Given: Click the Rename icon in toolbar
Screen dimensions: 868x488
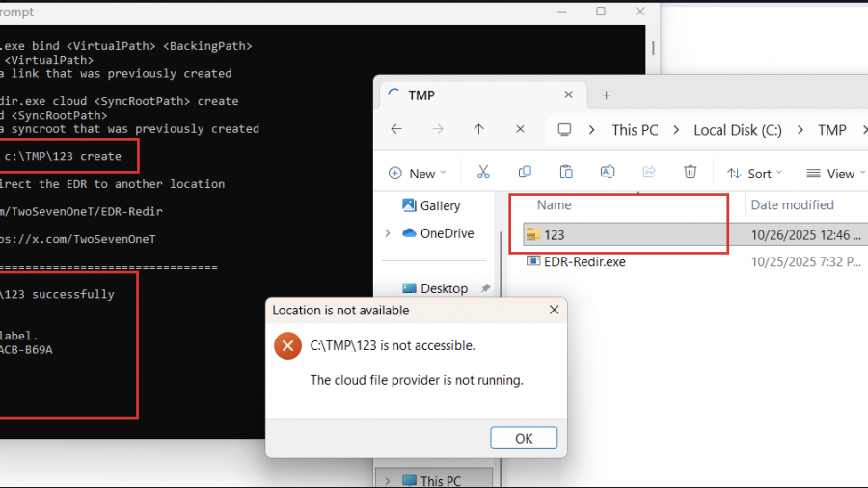Looking at the screenshot, I should tap(608, 173).
